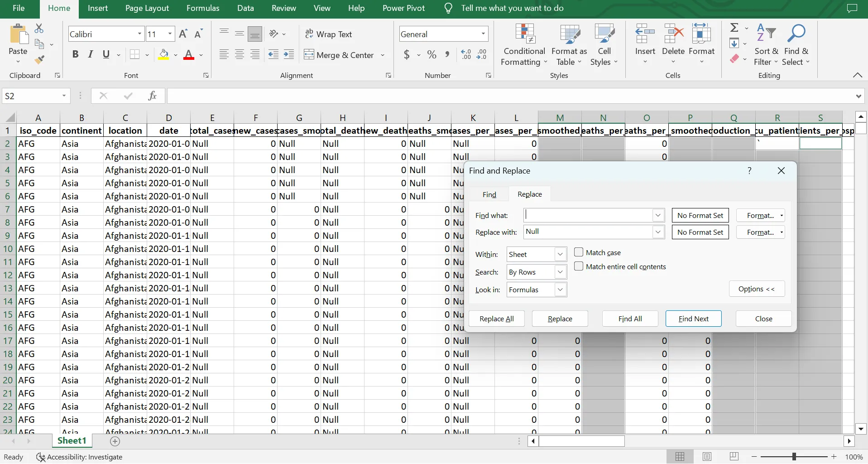This screenshot has width=868, height=464.
Task: Click Increase Decimal icon
Action: click(x=466, y=55)
